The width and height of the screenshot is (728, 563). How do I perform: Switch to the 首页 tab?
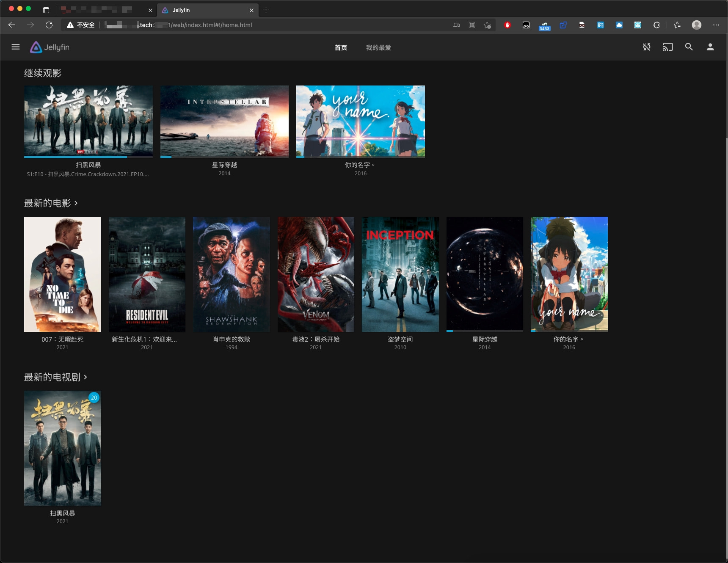pos(341,47)
